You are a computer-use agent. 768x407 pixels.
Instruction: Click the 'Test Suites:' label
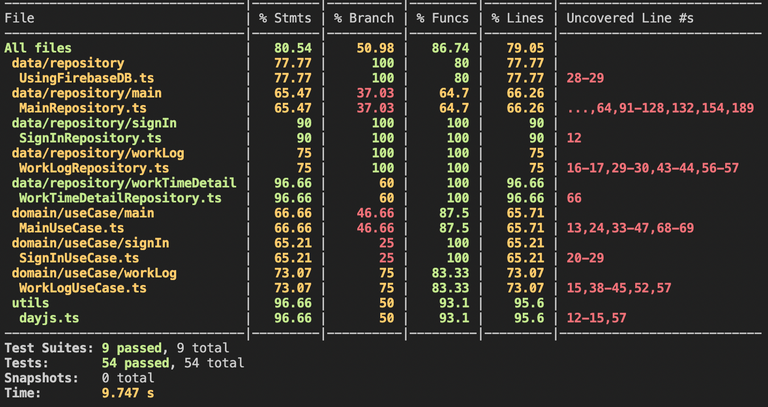(x=49, y=348)
